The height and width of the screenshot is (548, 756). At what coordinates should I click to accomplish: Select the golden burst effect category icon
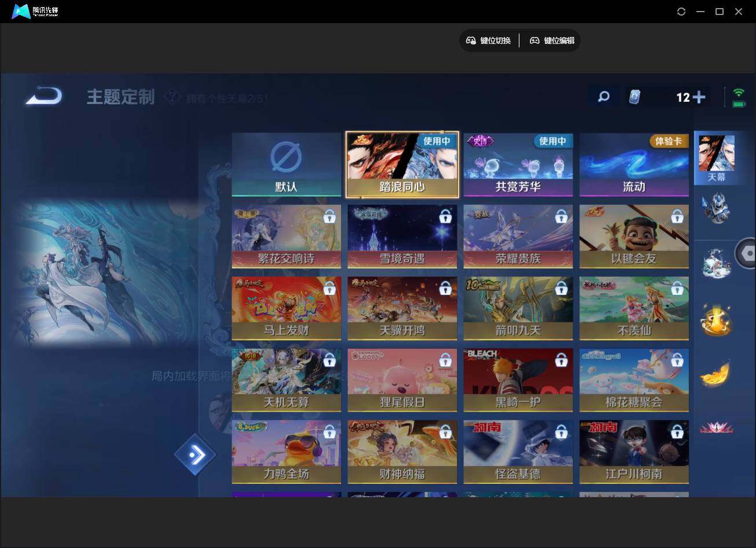716,320
